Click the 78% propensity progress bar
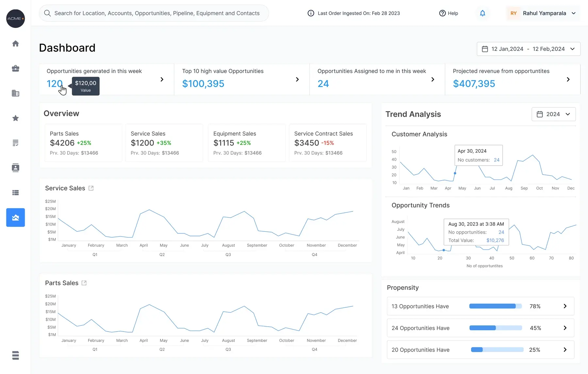588x374 pixels. click(496, 306)
